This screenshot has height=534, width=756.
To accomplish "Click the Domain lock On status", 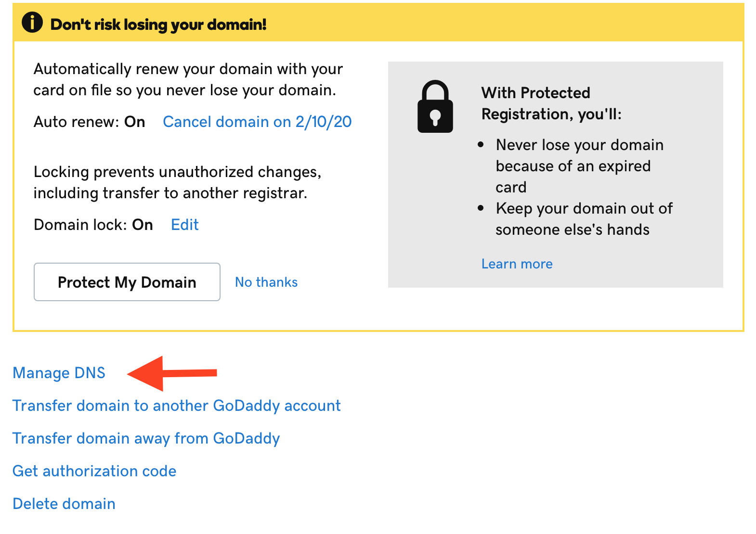I will 143,225.
